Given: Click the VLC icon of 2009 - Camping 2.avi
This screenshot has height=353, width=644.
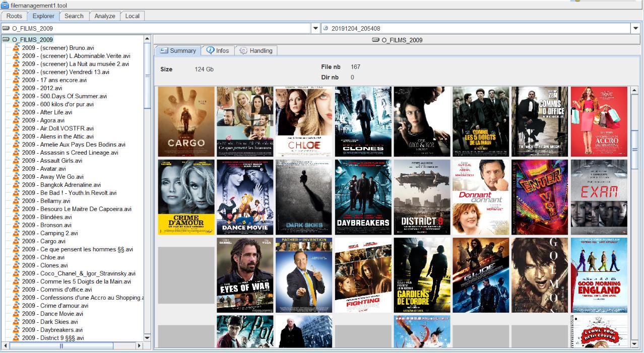Looking at the screenshot, I should pyautogui.click(x=16, y=233).
